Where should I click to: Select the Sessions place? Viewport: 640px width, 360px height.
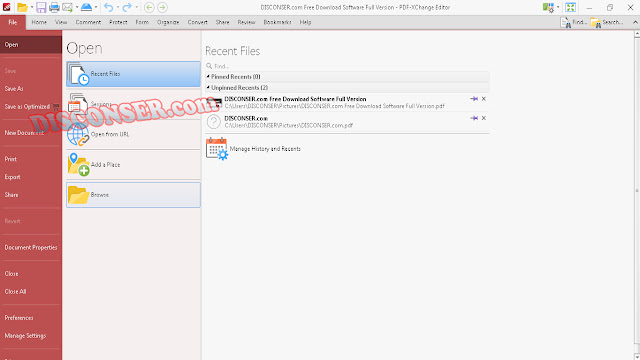[x=133, y=104]
